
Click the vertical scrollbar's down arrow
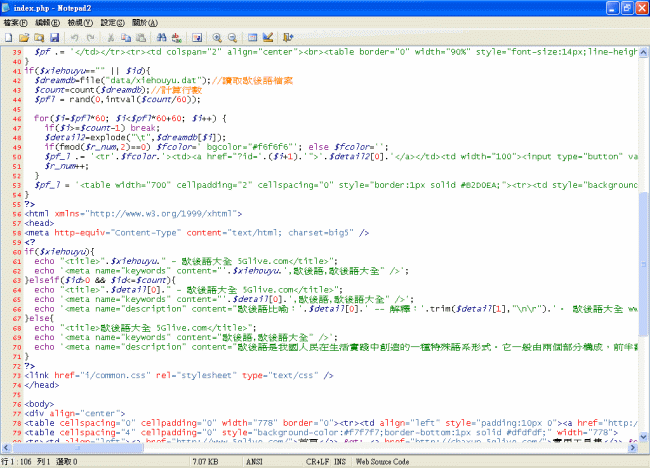pos(643,436)
